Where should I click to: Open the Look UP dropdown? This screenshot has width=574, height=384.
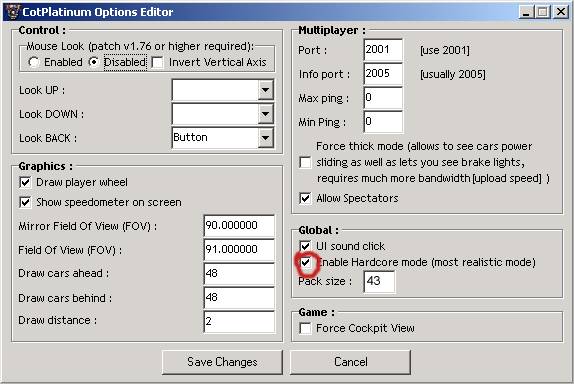click(265, 90)
